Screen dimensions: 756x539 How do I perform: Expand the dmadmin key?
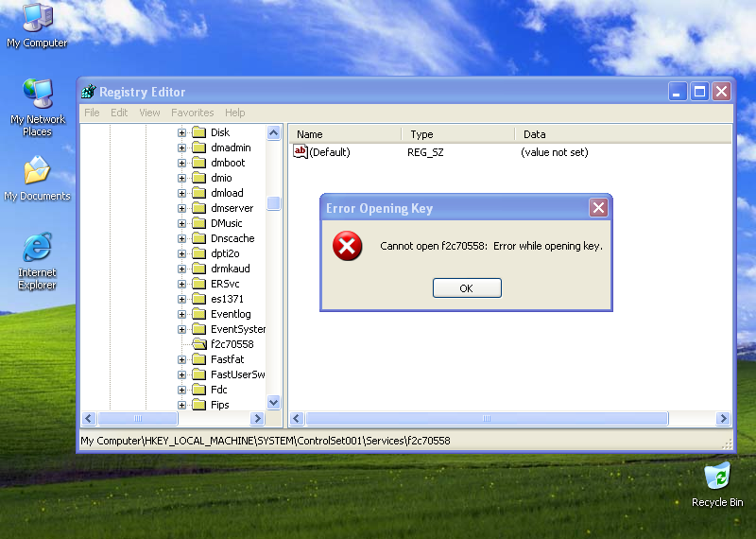click(181, 148)
